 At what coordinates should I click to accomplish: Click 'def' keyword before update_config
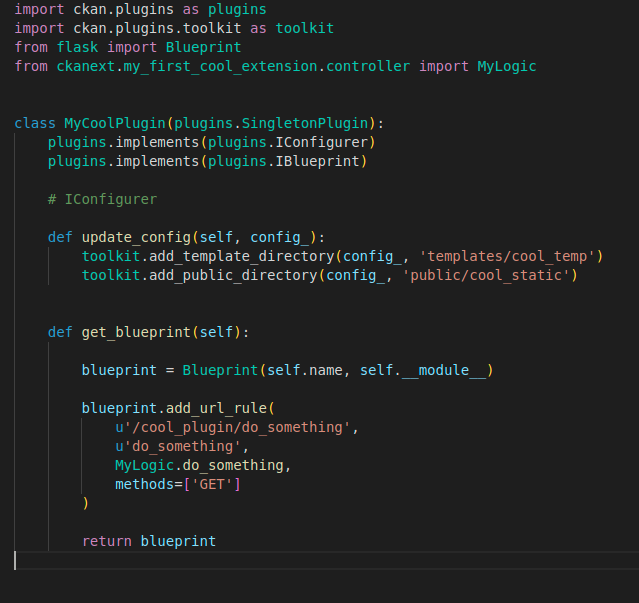[60, 237]
